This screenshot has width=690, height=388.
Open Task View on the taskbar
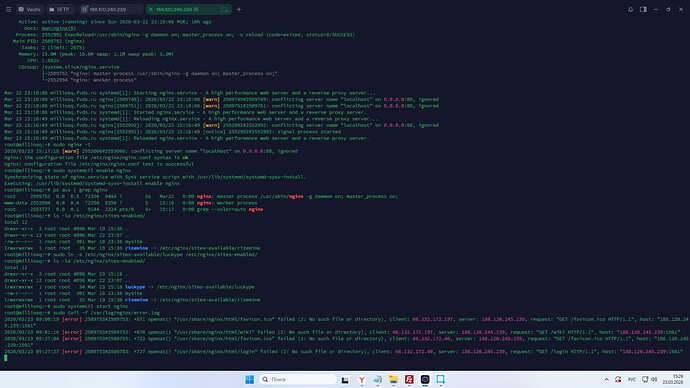click(345, 380)
